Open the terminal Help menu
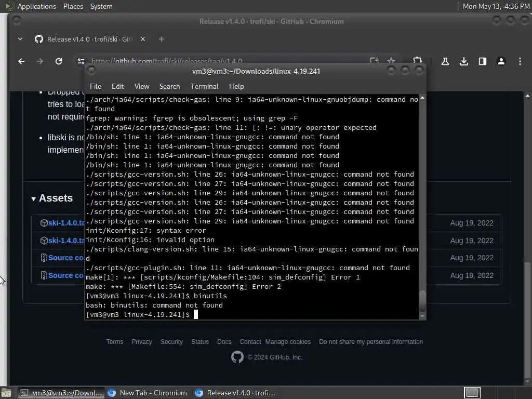 point(236,87)
